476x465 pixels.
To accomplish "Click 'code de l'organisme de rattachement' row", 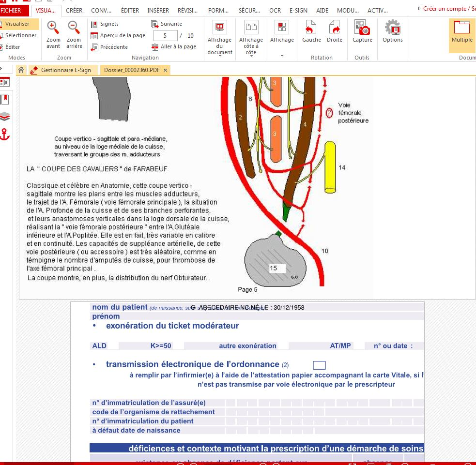I will pos(257,412).
